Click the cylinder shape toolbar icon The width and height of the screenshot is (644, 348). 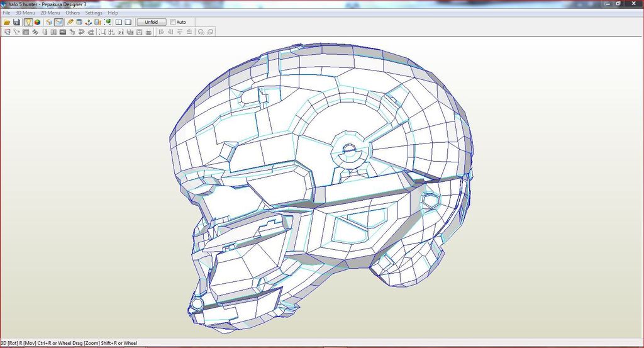click(x=79, y=22)
